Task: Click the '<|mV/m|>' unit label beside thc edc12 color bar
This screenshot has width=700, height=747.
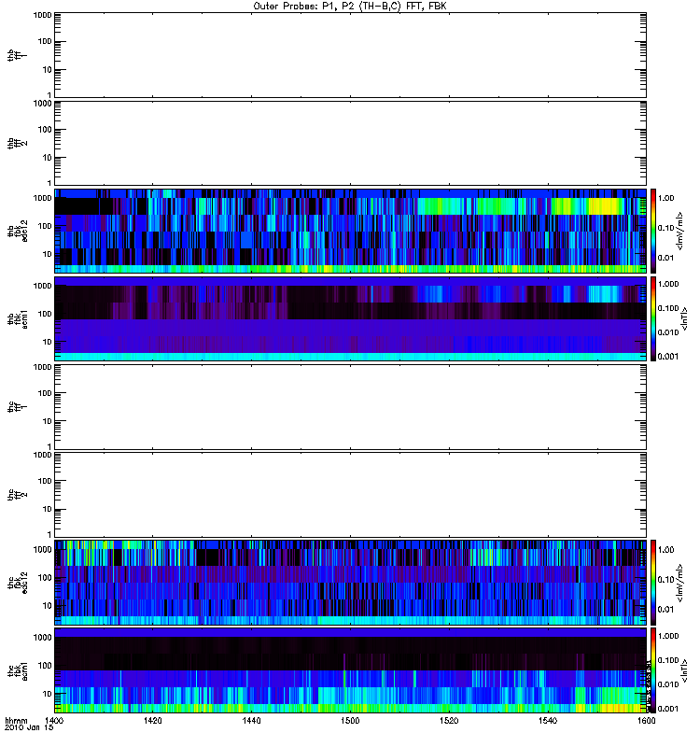Action: [x=680, y=582]
